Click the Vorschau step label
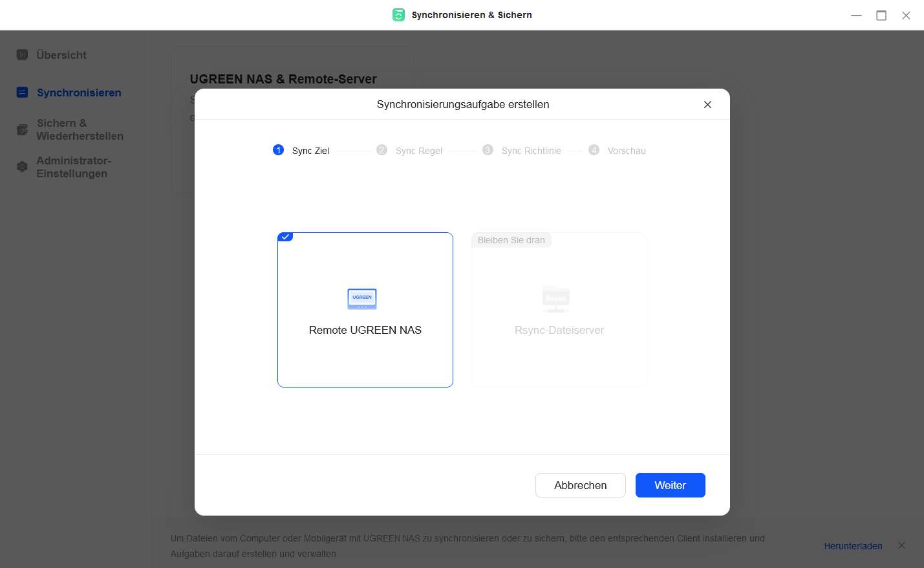This screenshot has width=924, height=568. coord(627,151)
